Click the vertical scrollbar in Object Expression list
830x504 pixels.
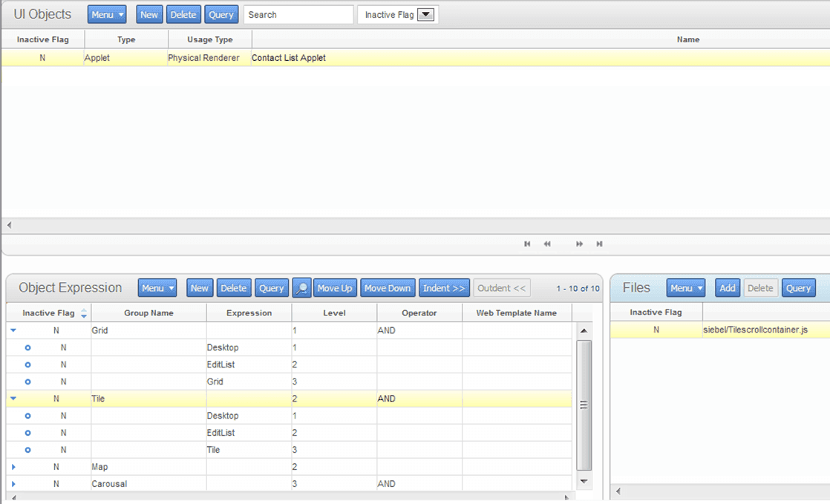[584, 405]
